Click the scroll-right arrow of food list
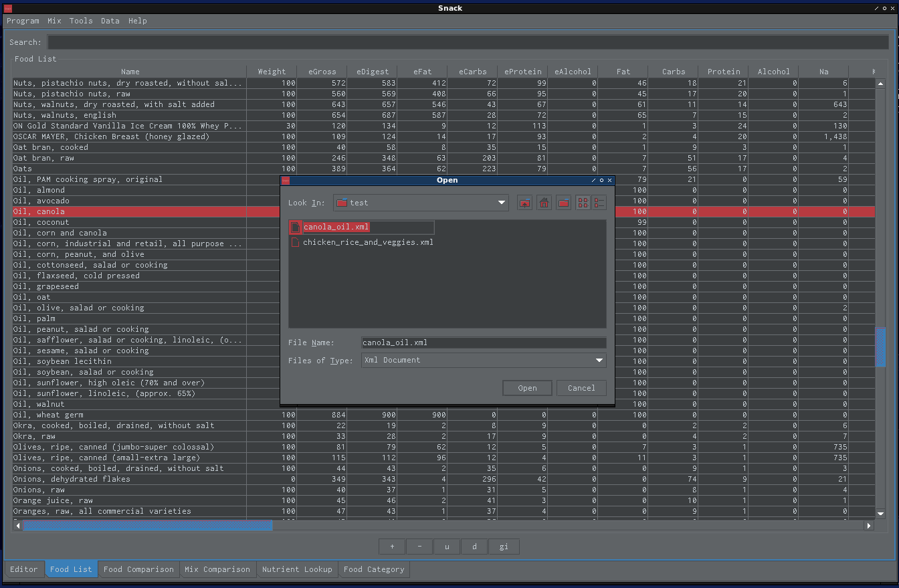Screen dimensions: 899x588 (869, 526)
